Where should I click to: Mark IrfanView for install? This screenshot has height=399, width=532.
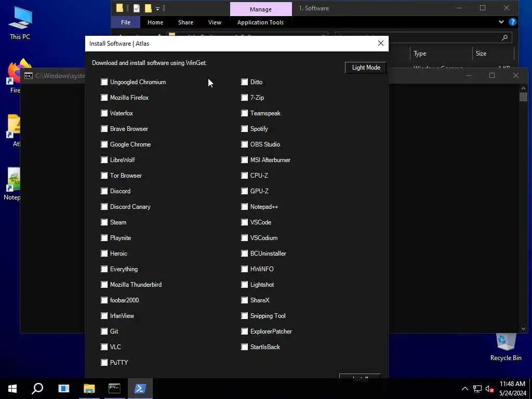(x=104, y=316)
